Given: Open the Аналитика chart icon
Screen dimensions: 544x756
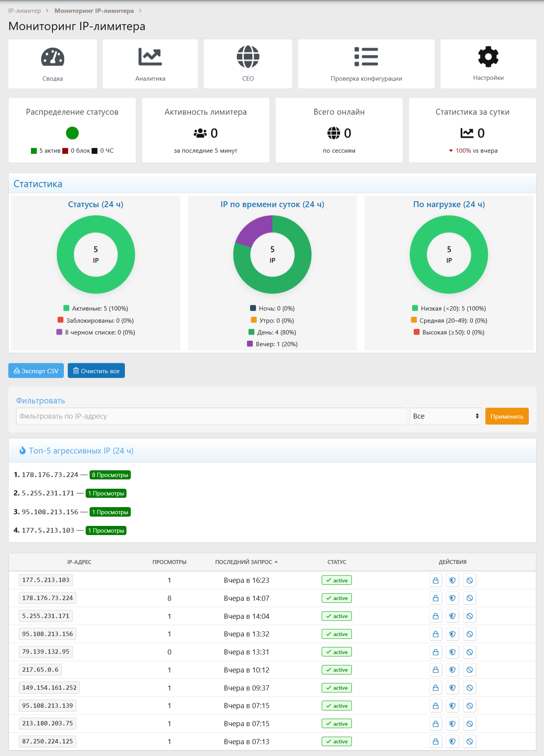Looking at the screenshot, I should pos(150,57).
